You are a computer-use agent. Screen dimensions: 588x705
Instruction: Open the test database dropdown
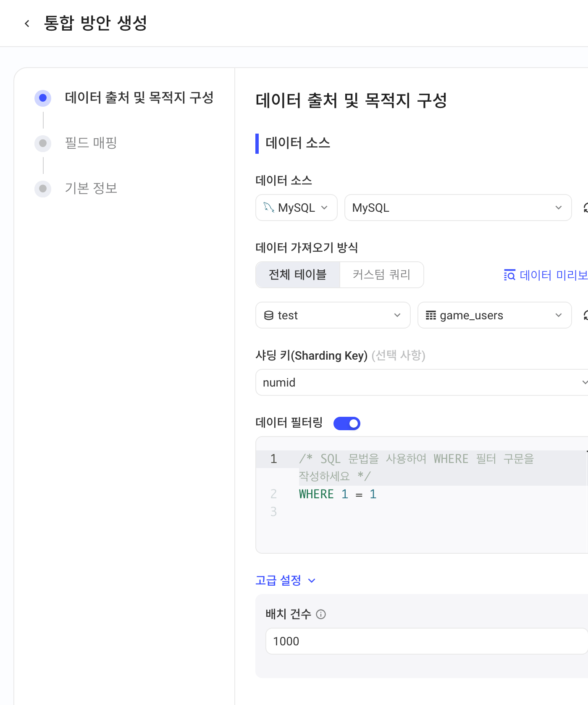coord(333,315)
